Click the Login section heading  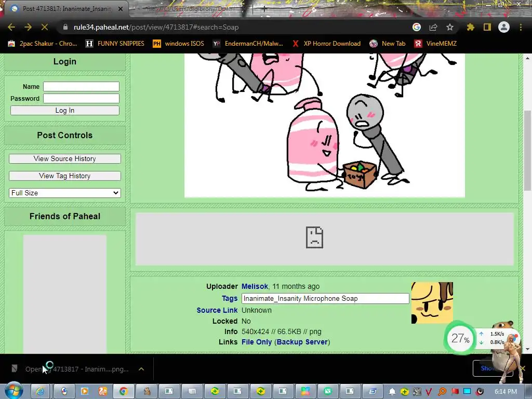coord(65,61)
